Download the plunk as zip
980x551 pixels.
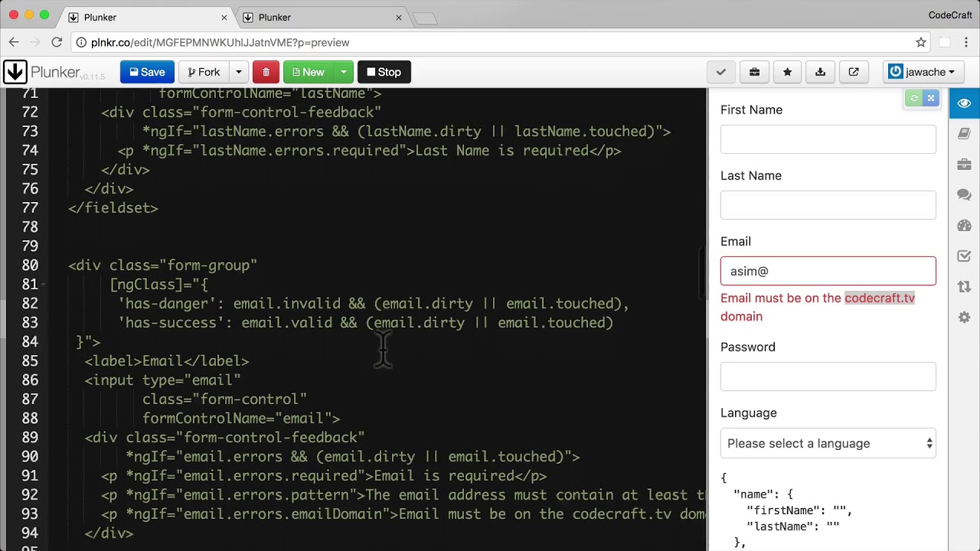pos(820,72)
